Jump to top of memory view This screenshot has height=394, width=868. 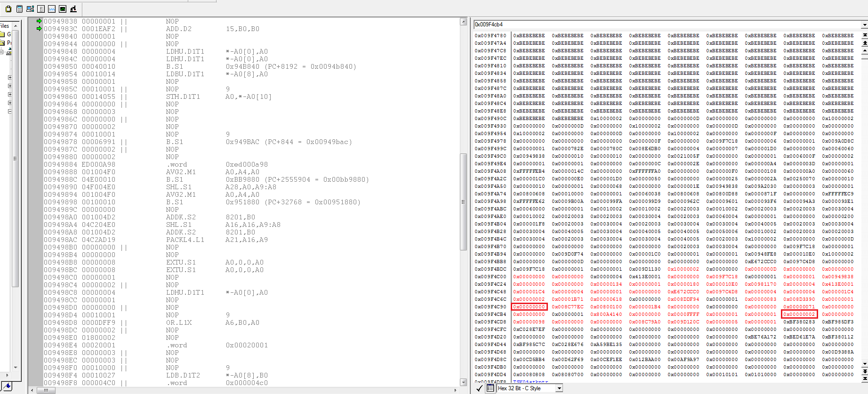(865, 35)
